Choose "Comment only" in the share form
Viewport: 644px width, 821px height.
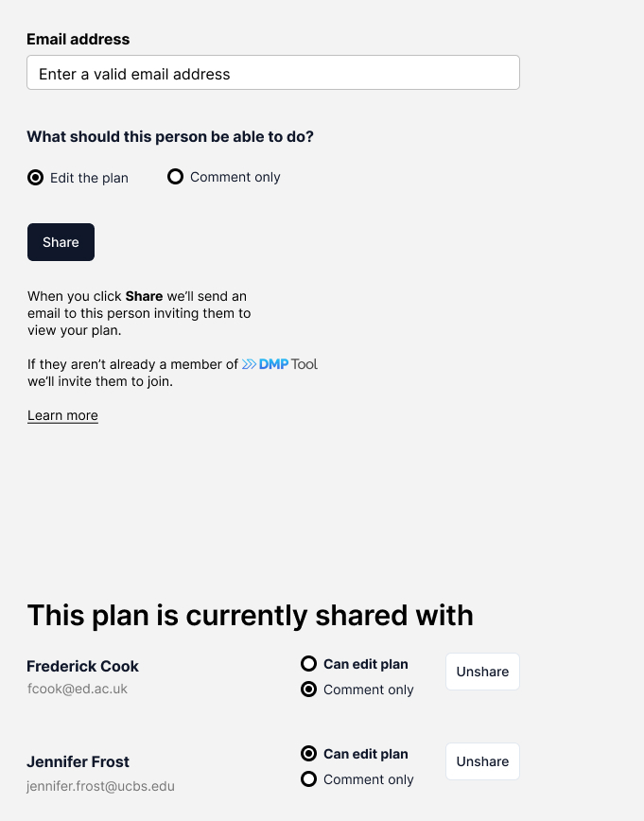(x=175, y=177)
